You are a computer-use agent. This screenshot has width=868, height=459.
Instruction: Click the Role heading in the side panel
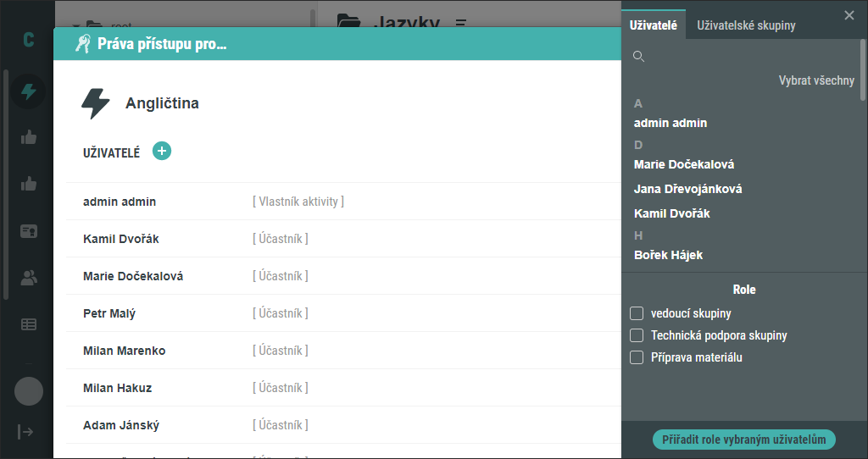pos(744,290)
